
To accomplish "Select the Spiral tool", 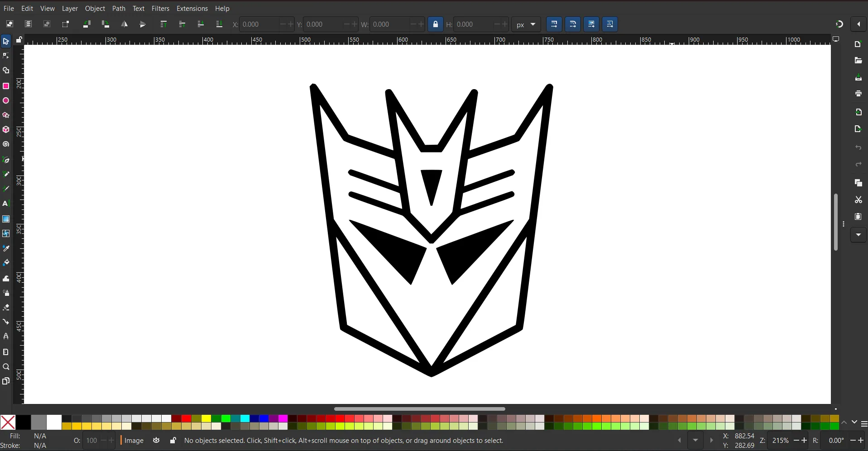I will (x=6, y=144).
